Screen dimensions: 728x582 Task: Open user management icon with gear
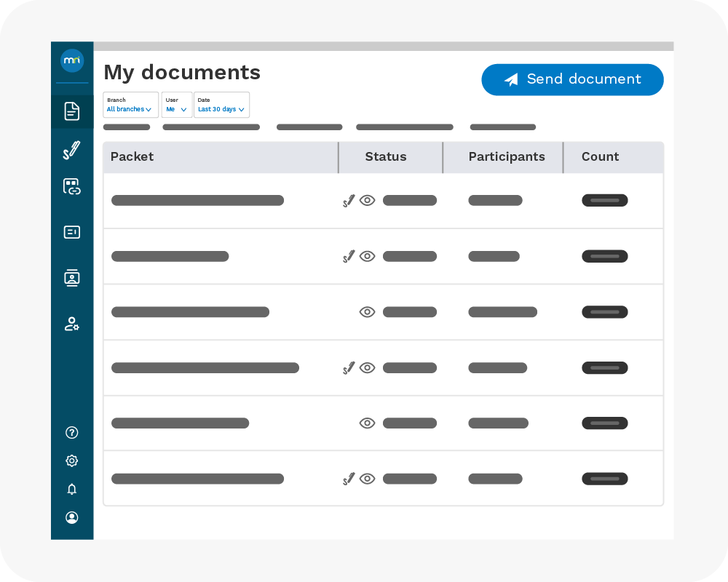pos(71,324)
